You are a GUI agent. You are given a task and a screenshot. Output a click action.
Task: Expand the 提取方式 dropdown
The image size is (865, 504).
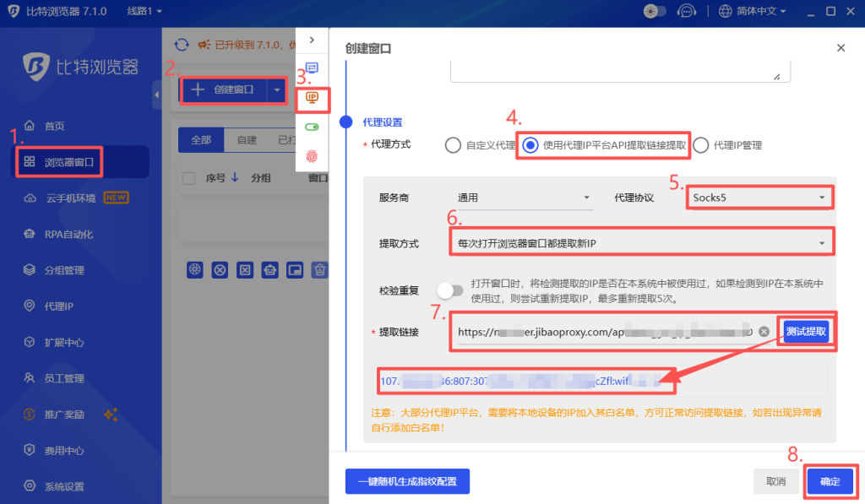[639, 243]
